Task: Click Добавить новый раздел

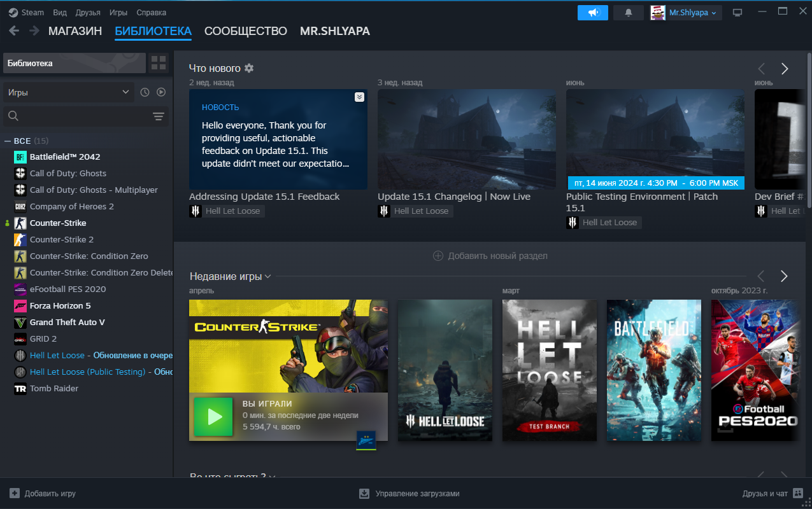Action: point(490,256)
